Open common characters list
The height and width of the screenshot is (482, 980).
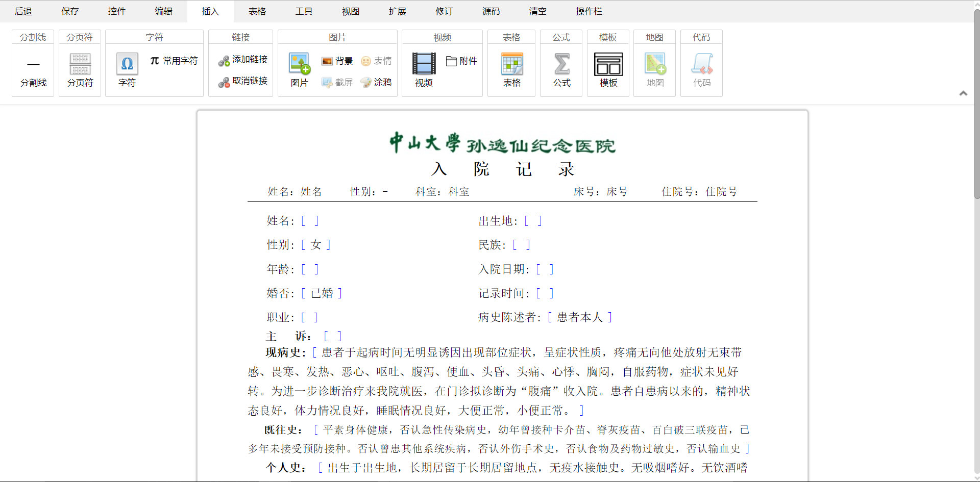click(174, 61)
